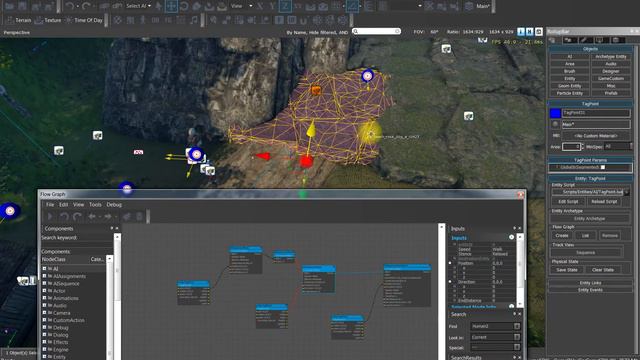Open the Look in dropdown
This screenshot has width=640, height=360.
517,337
